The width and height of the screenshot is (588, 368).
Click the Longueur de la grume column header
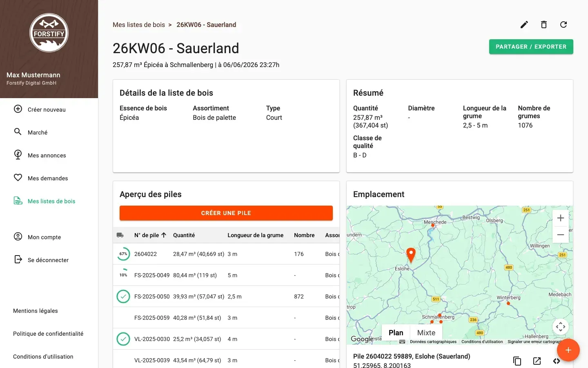click(256, 235)
